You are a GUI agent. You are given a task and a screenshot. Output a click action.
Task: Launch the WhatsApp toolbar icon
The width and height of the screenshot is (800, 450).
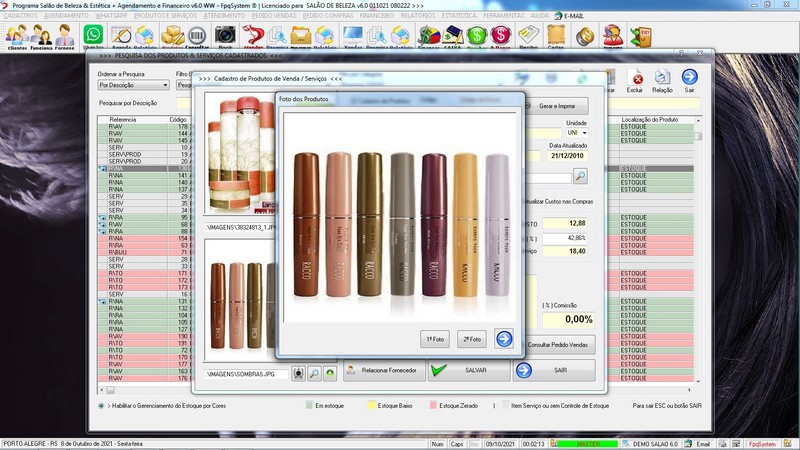coord(94,35)
